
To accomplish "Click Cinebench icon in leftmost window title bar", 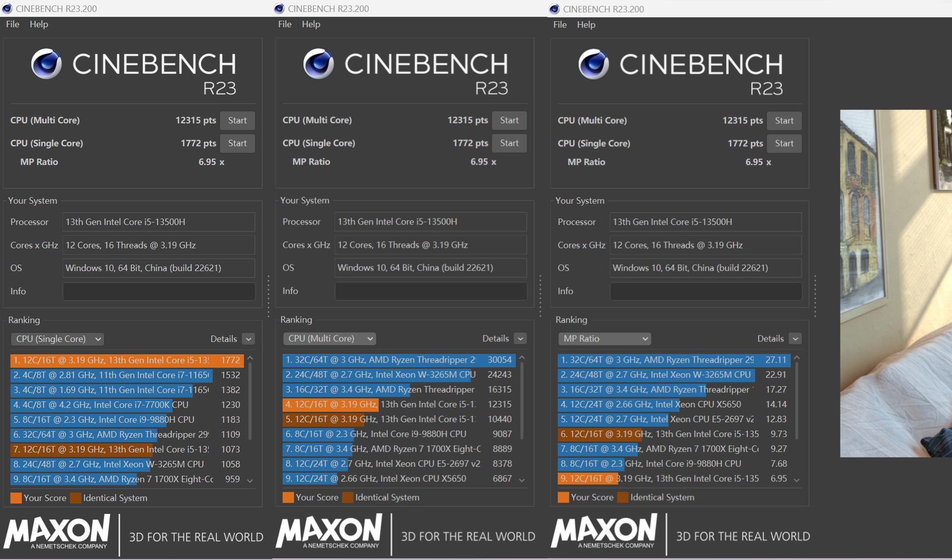I will click(7, 8).
